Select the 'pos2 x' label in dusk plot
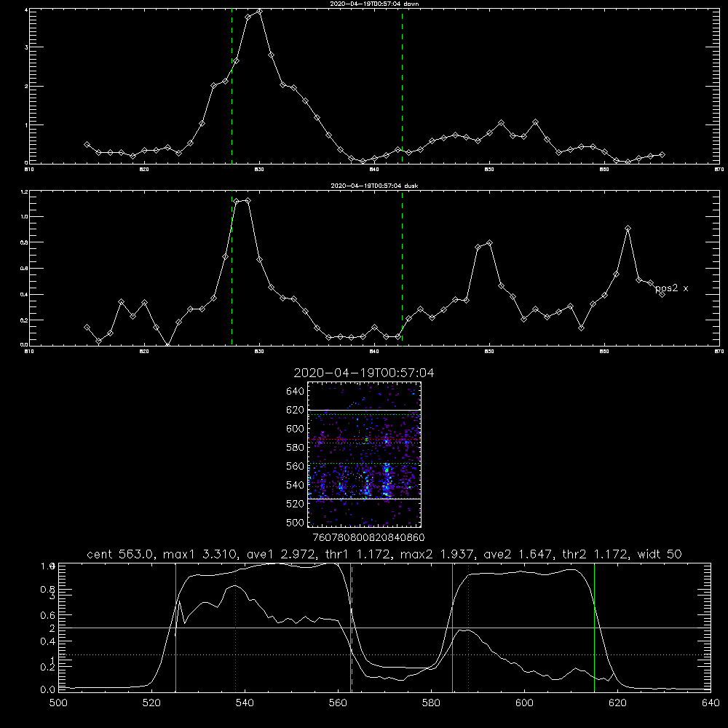 tap(671, 288)
